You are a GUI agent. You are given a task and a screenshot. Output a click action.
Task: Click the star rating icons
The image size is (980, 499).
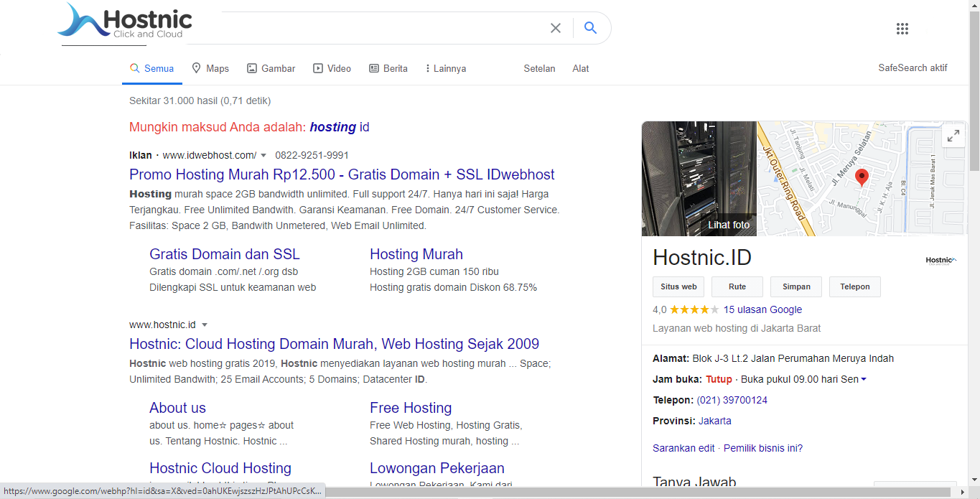coord(694,310)
